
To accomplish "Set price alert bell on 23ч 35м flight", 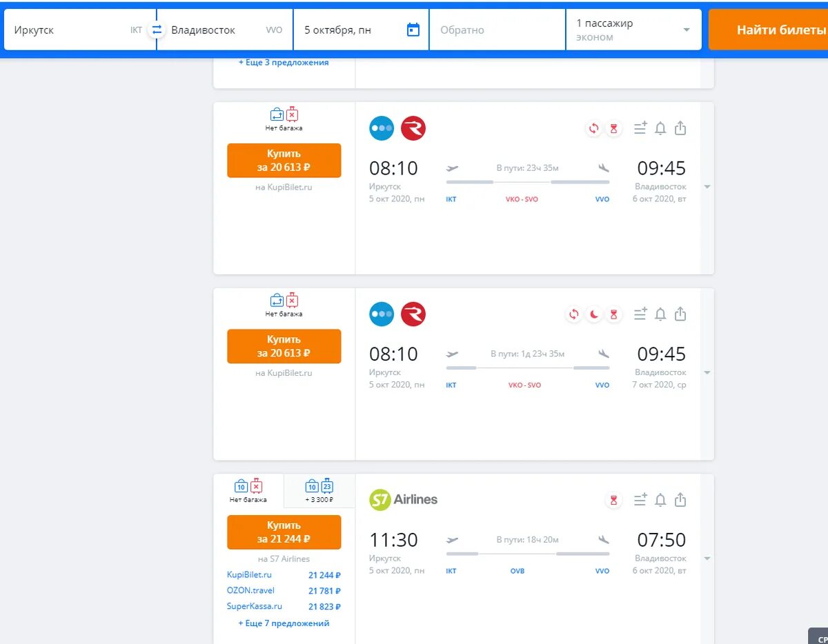I will (660, 128).
